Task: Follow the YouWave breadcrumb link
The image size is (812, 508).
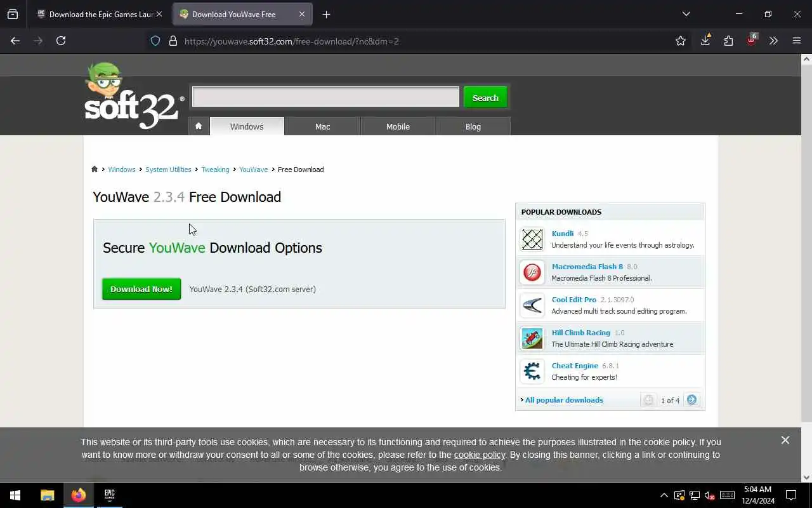Action: (253, 170)
